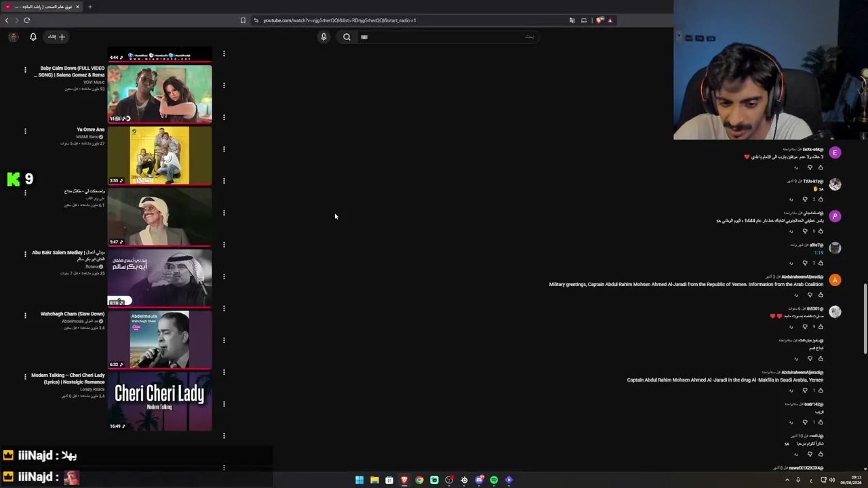Image resolution: width=868 pixels, height=488 pixels.
Task: Open options menu for Abu Bakr Salem Medley
Action: tap(25, 254)
